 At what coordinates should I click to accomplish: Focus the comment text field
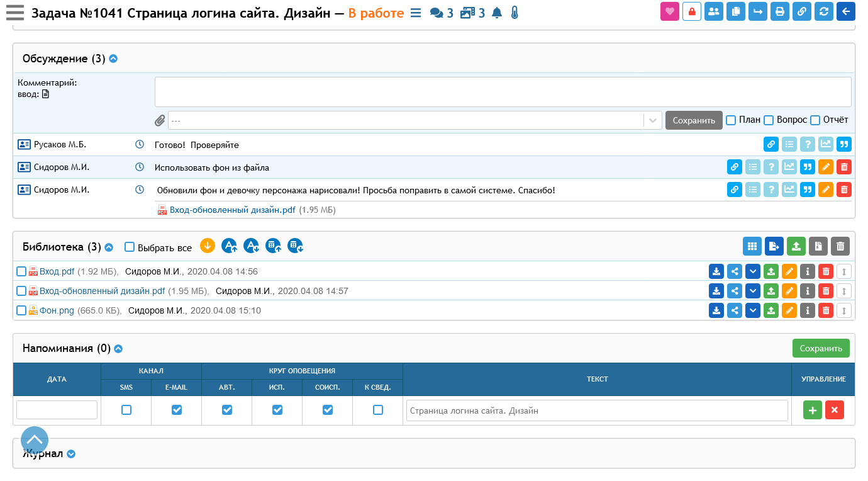pyautogui.click(x=503, y=92)
